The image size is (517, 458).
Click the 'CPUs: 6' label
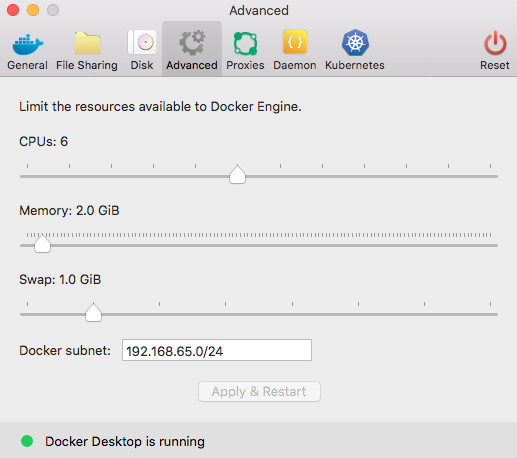pyautogui.click(x=43, y=141)
